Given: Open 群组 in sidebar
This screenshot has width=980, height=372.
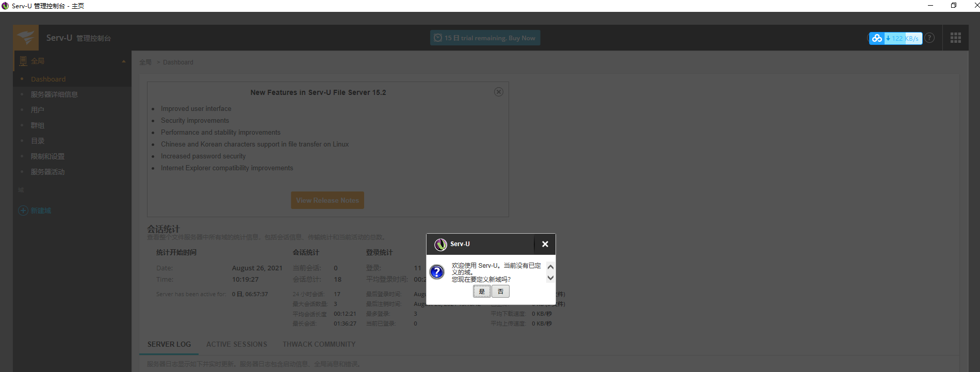Looking at the screenshot, I should tap(38, 125).
